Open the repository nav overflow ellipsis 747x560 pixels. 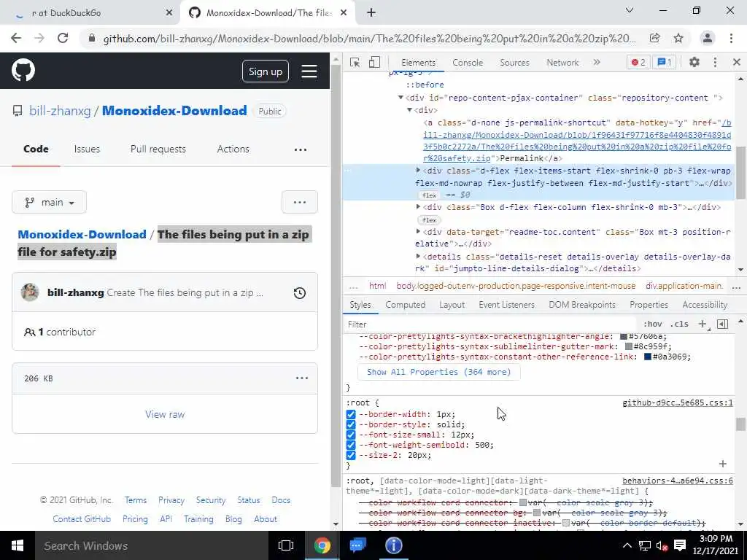(x=301, y=149)
